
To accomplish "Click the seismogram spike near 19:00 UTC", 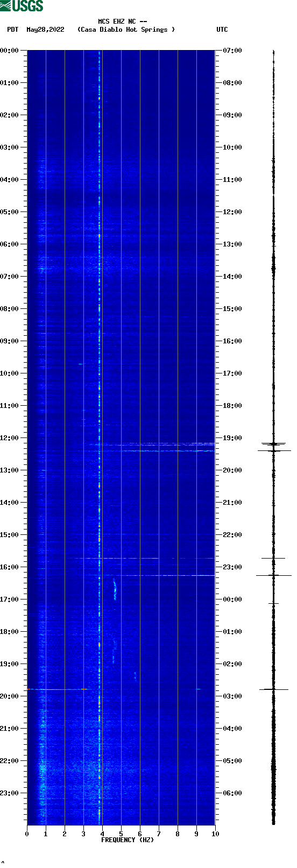I will click(274, 444).
